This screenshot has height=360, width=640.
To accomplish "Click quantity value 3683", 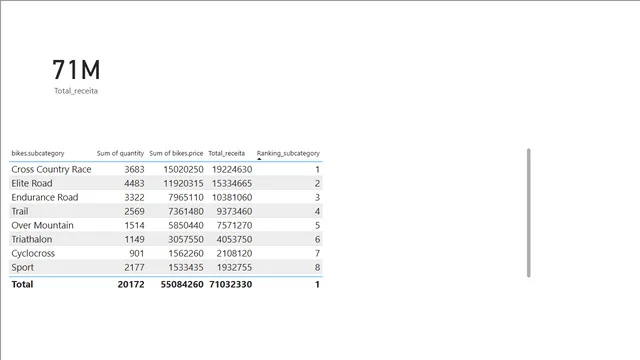I will 134,169.
